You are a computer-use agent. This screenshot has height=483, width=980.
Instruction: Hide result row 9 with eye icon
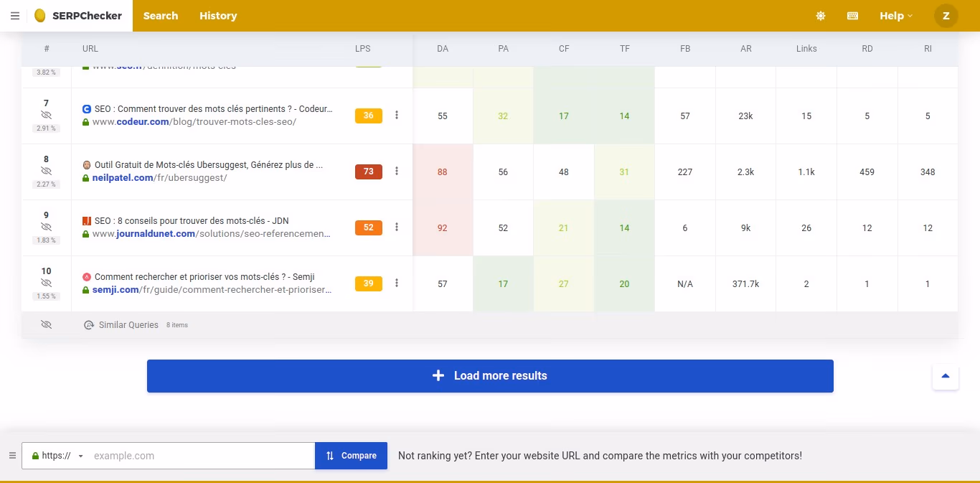tap(47, 227)
